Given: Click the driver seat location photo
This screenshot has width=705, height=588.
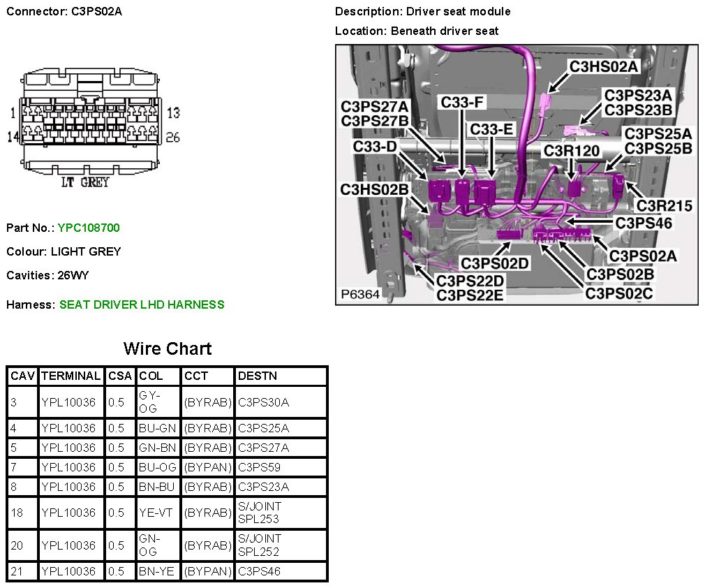Looking at the screenshot, I should 517,175.
